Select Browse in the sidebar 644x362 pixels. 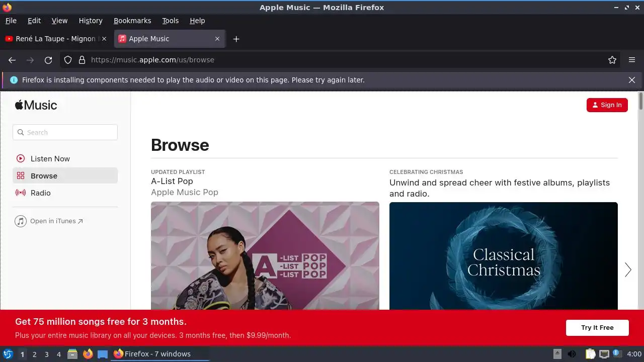pyautogui.click(x=65, y=175)
